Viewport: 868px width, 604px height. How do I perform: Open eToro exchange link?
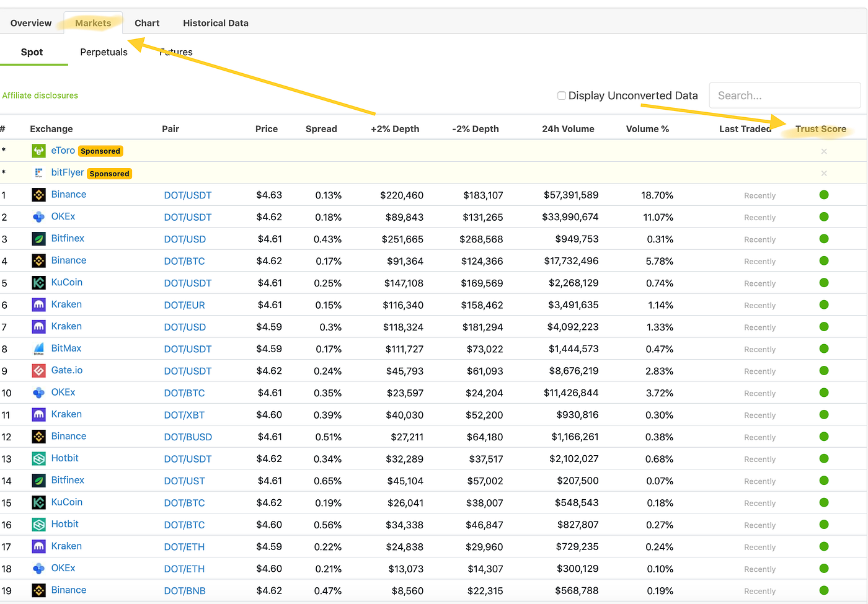coord(63,150)
